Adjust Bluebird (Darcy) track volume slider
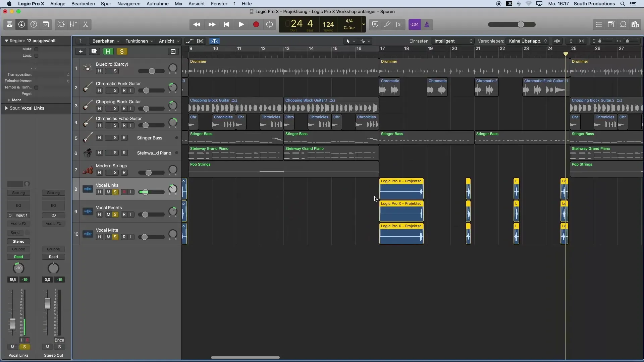Screen dimensions: 644x362 (x=151, y=71)
